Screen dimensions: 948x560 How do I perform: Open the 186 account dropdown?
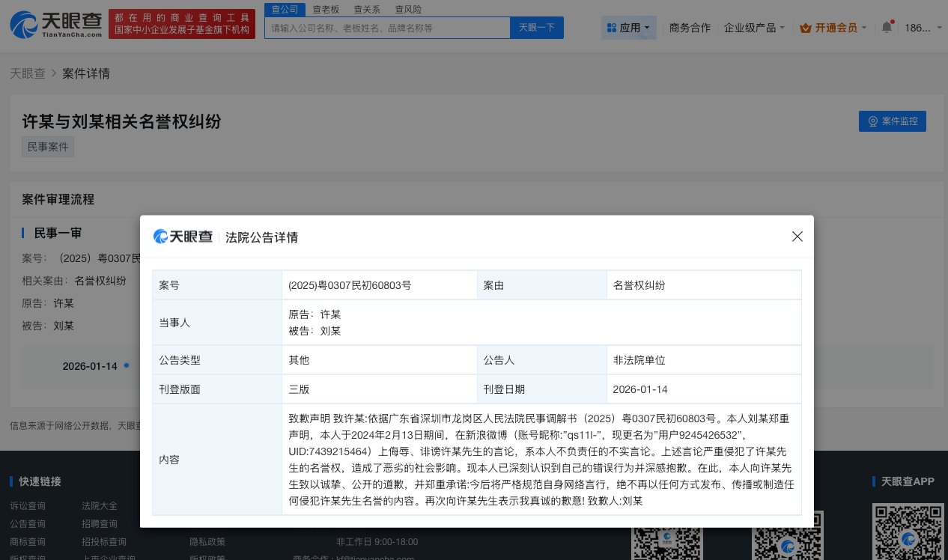click(x=923, y=26)
